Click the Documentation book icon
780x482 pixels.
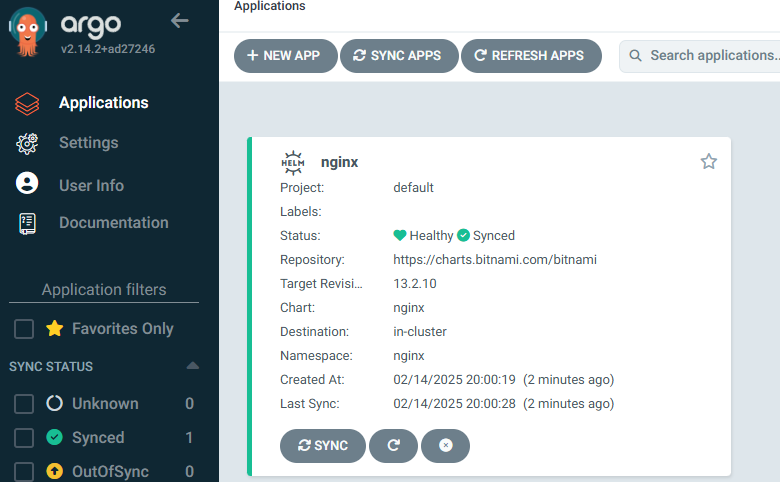tap(27, 223)
